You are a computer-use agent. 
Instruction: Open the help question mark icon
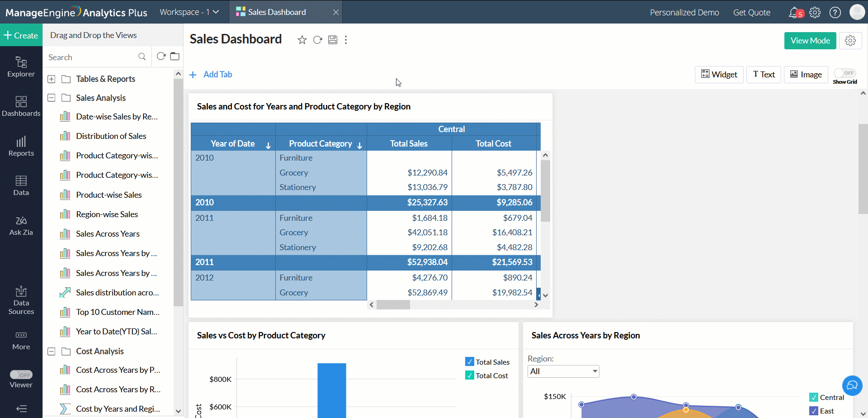(835, 12)
